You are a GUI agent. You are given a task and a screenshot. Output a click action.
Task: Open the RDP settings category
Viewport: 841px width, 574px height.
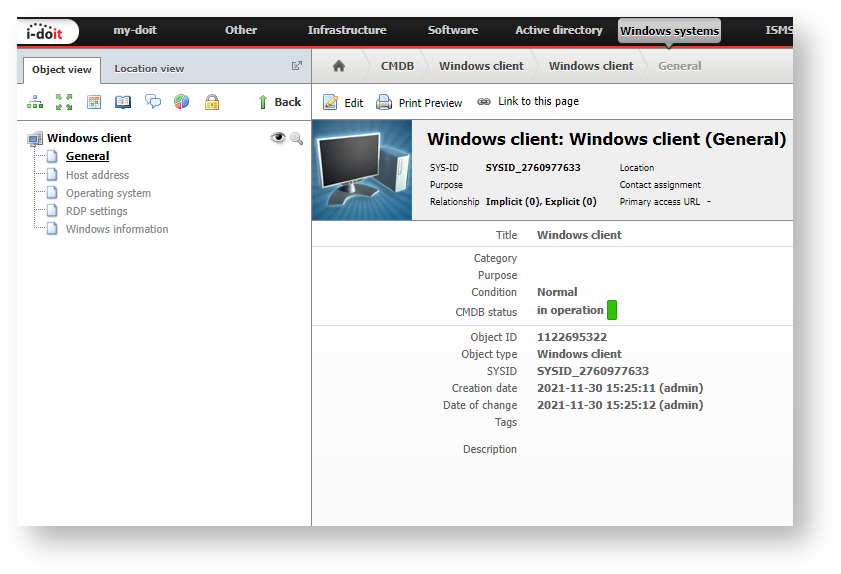tap(97, 211)
